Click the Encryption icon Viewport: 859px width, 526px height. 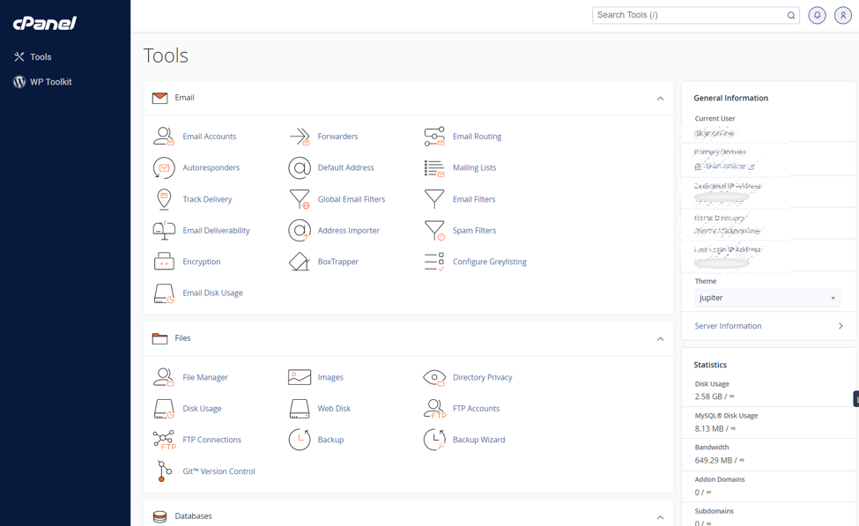(x=163, y=262)
